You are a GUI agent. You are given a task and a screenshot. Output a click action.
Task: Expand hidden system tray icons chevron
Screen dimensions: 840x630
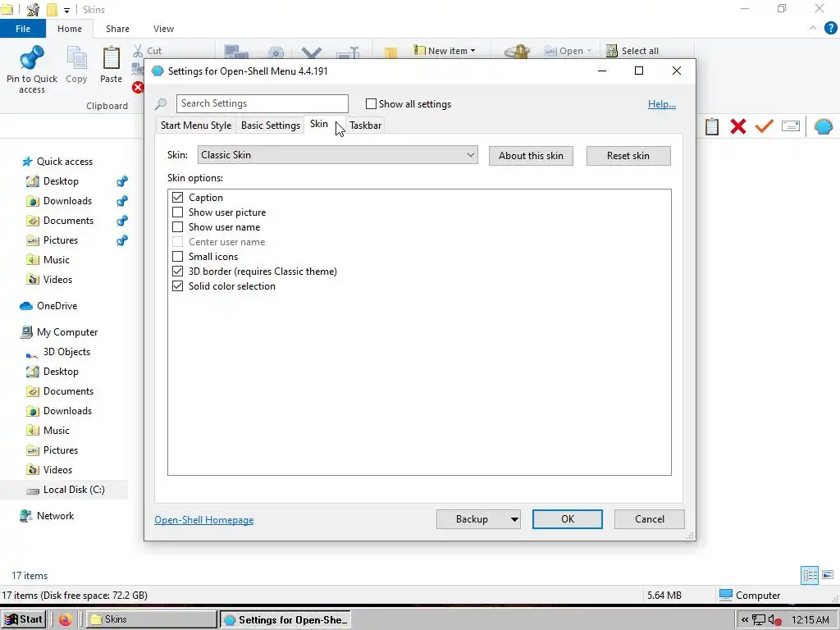pos(744,620)
